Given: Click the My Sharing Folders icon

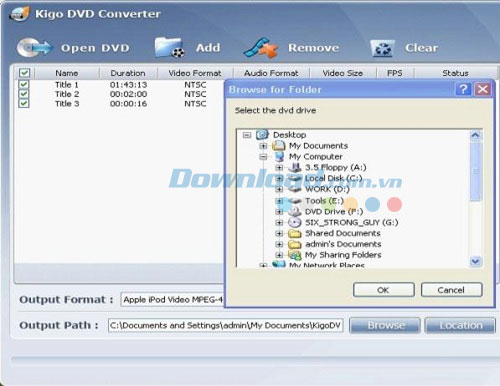Looking at the screenshot, I should point(295,255).
